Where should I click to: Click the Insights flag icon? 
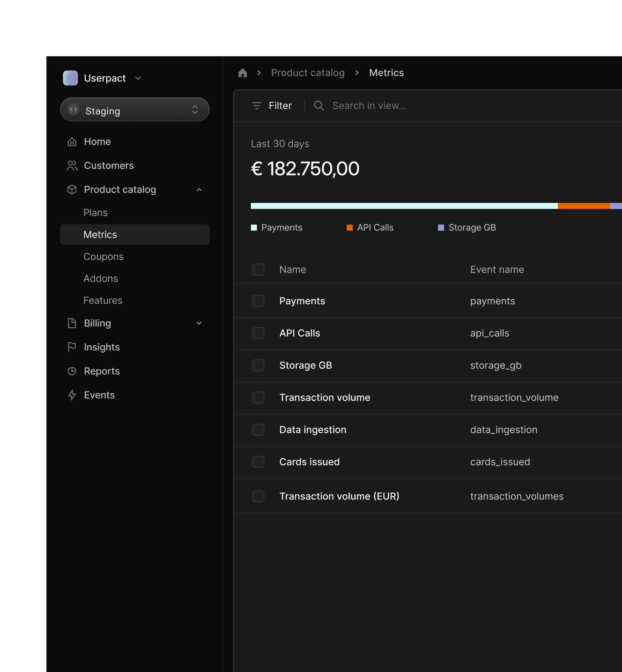pyautogui.click(x=72, y=347)
